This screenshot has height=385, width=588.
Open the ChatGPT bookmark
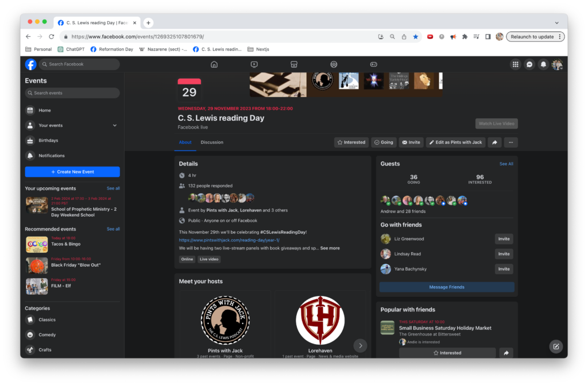pyautogui.click(x=71, y=49)
